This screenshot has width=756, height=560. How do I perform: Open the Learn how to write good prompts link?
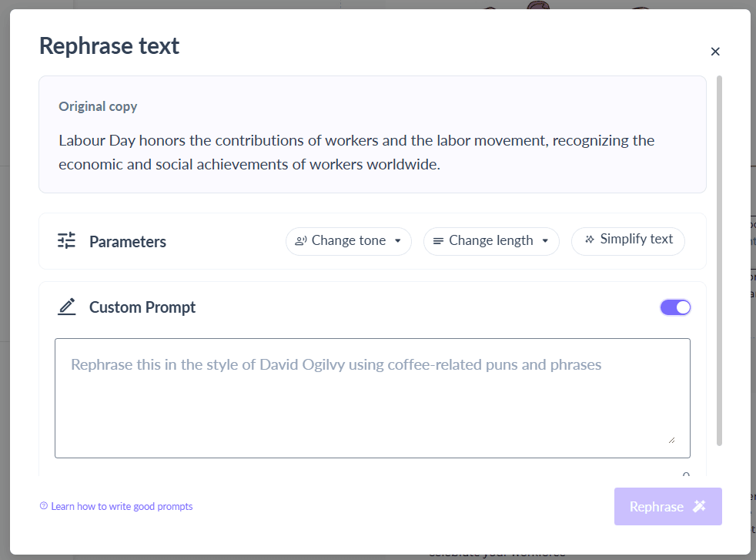(x=122, y=506)
